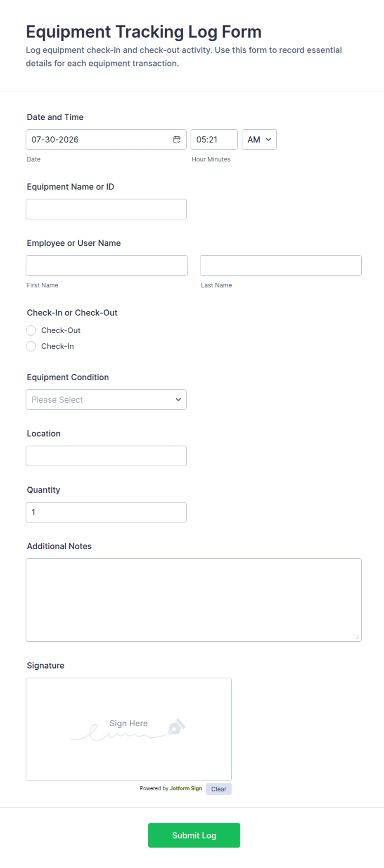This screenshot has width=384, height=868.
Task: Clear the signature with Clear button
Action: point(219,789)
